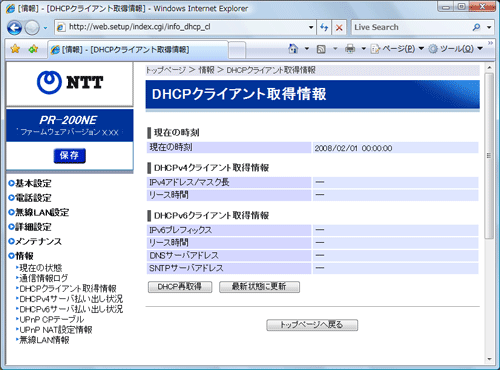Click the 保存 button
Image resolution: width=500 pixels, height=370 pixels.
69,155
